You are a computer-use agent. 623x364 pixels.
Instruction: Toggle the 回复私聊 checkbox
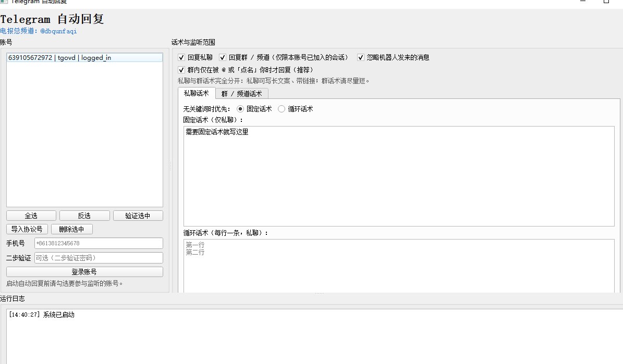(x=181, y=57)
